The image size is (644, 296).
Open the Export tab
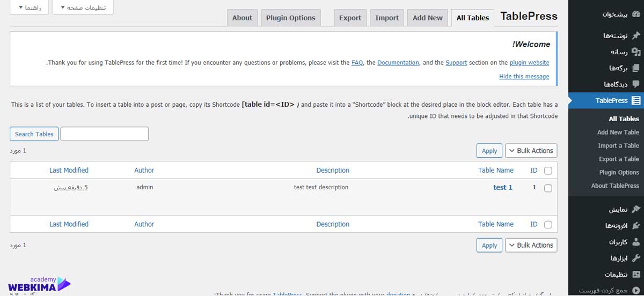pos(350,18)
